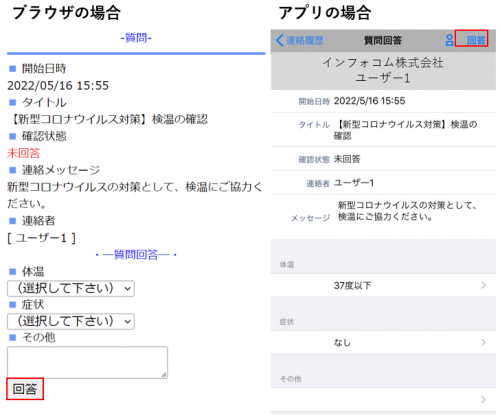Click the browser 回答 submit button
Screen dimensions: 500x418
tap(25, 389)
